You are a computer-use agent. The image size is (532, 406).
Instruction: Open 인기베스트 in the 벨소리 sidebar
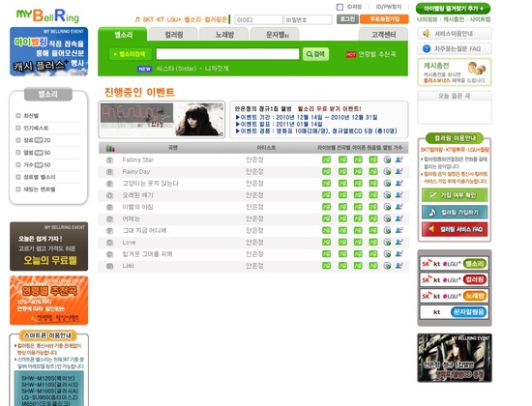[x=36, y=128]
